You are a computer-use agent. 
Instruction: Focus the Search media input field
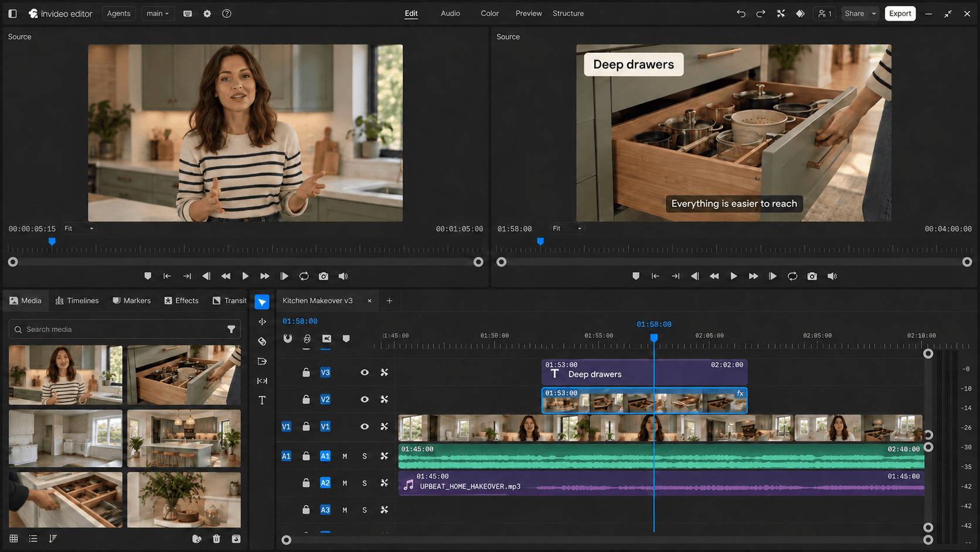click(x=124, y=330)
